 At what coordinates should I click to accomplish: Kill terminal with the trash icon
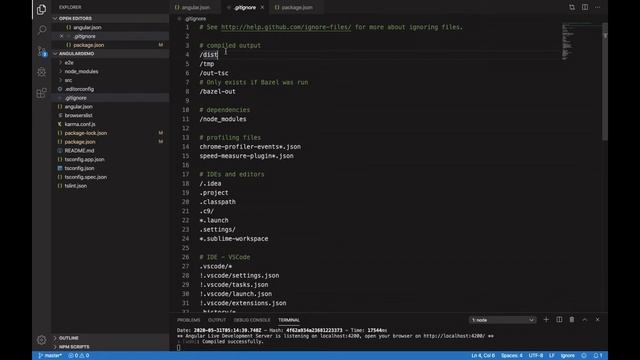[572, 320]
